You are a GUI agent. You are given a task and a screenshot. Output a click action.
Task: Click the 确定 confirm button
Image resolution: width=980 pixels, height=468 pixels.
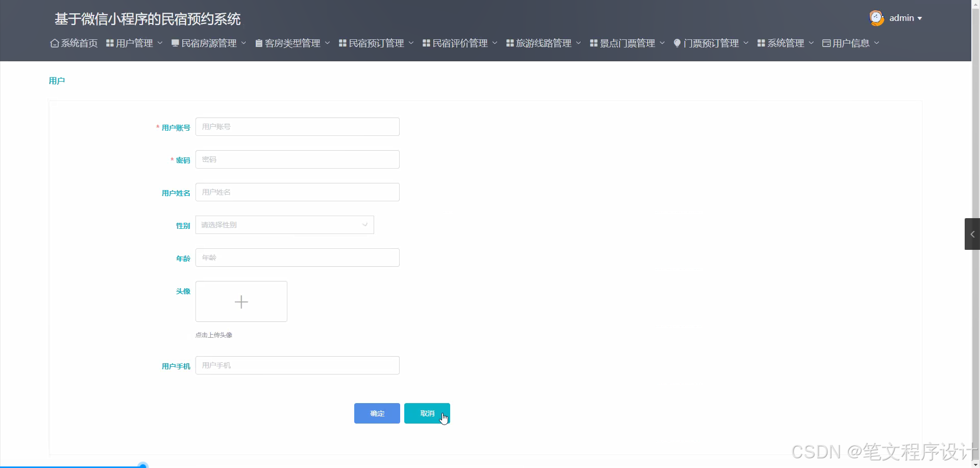(x=377, y=413)
